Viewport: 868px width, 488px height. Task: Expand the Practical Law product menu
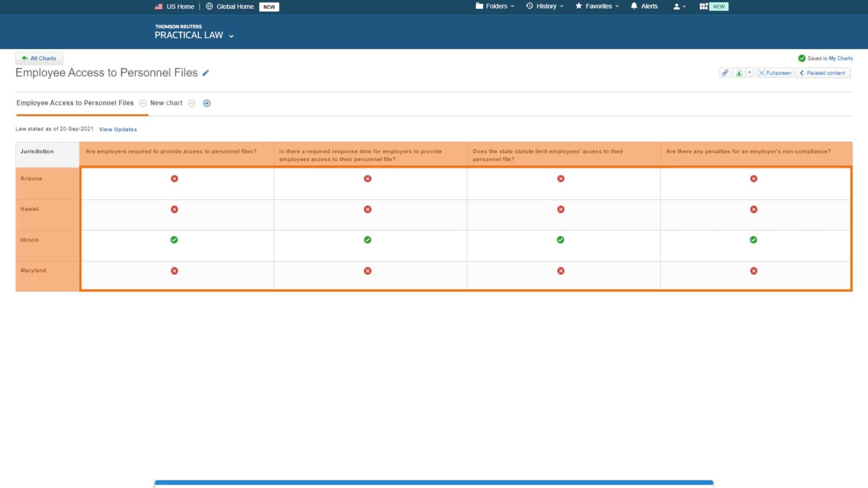[194, 35]
